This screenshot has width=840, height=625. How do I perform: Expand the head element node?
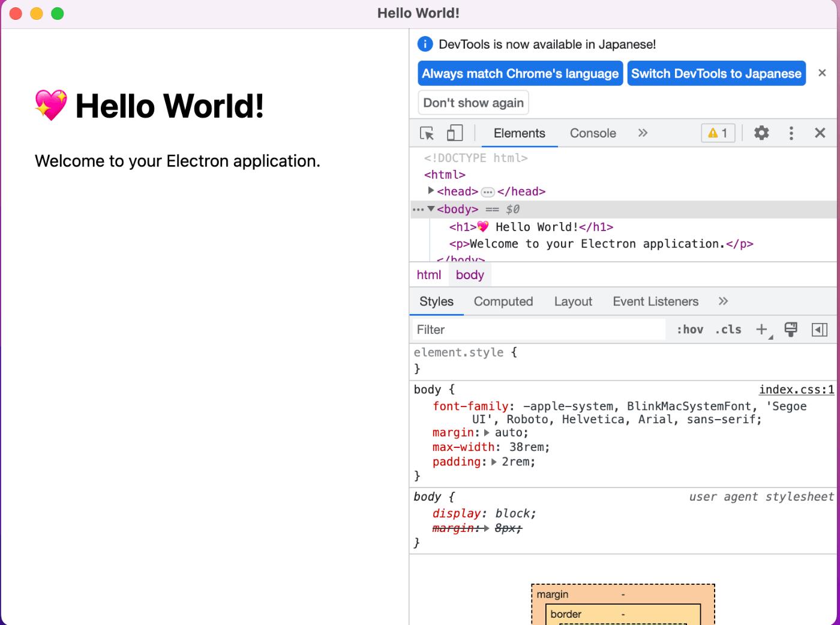[x=431, y=191]
